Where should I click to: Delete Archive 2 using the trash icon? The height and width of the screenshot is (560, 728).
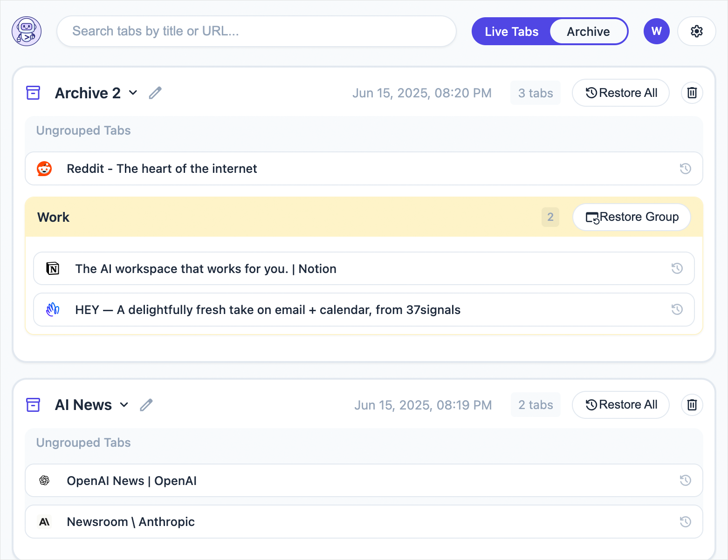point(692,93)
